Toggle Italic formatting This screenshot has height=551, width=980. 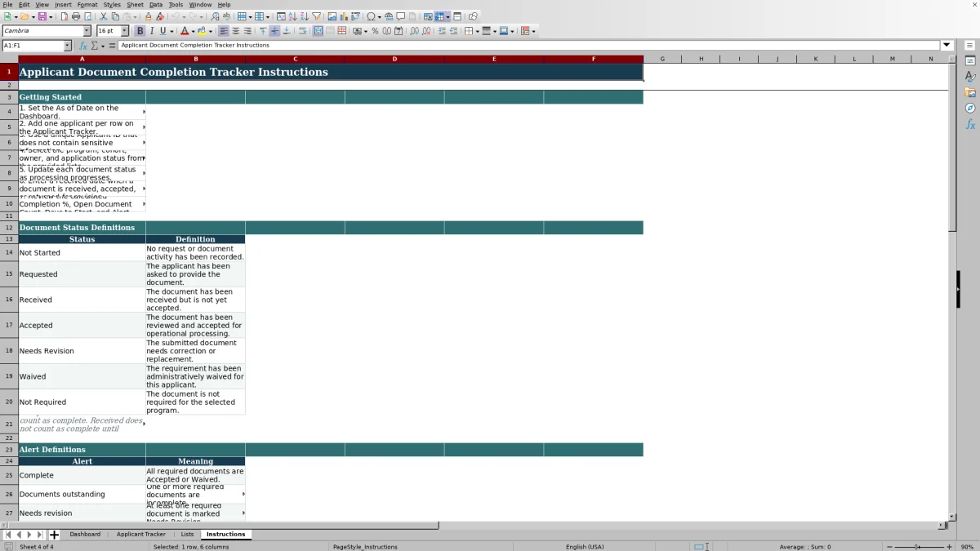pos(151,31)
